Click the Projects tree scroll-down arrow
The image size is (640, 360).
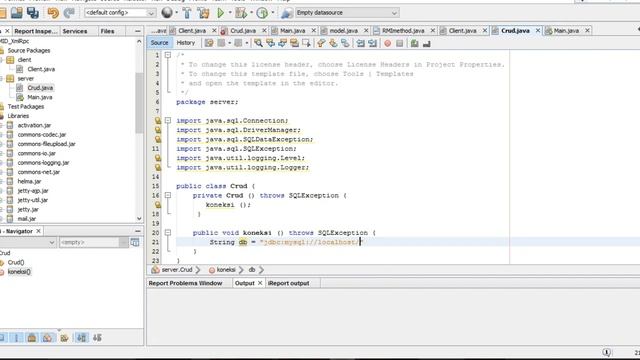pyautogui.click(x=139, y=219)
